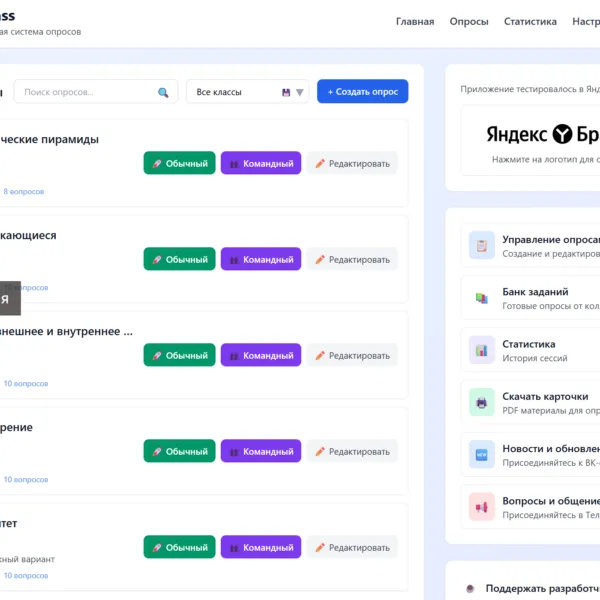Open Статистика in top navigation
This screenshot has width=600, height=600.
530,21
